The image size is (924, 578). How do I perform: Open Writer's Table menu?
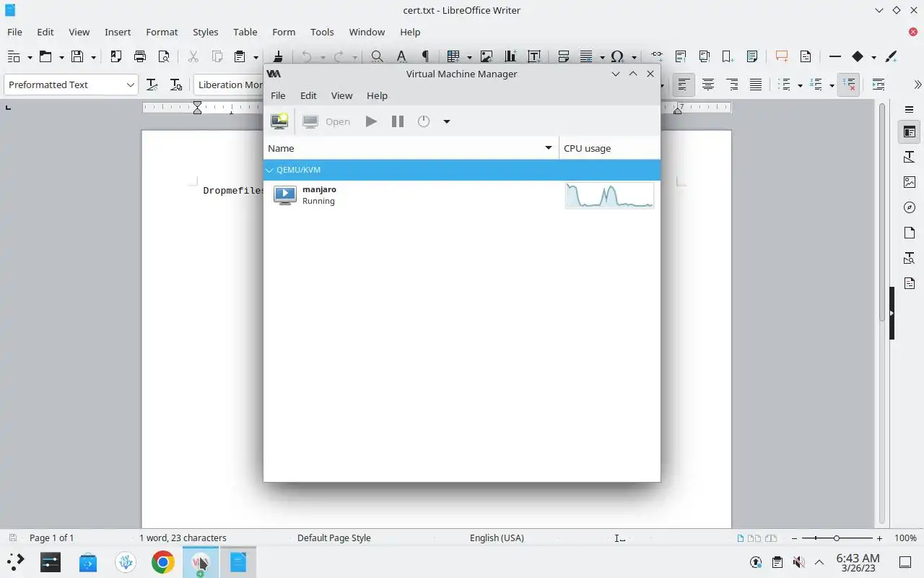point(245,32)
